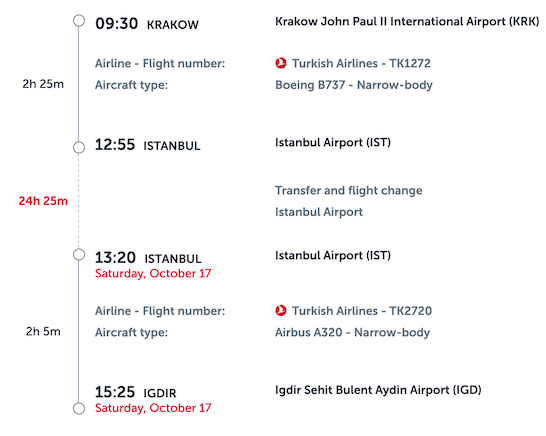Select the Turkish Airlines - TK1272 flight text
546x436 pixels.
(361, 63)
